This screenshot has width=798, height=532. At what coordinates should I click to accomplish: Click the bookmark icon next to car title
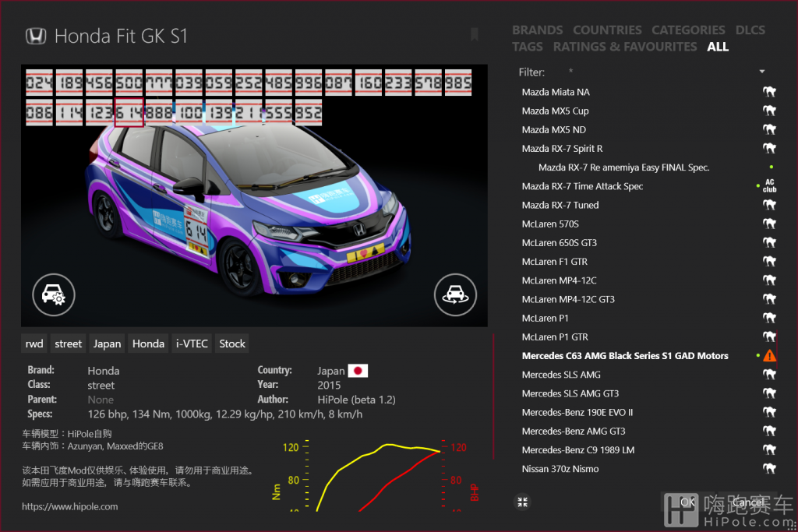pyautogui.click(x=475, y=34)
